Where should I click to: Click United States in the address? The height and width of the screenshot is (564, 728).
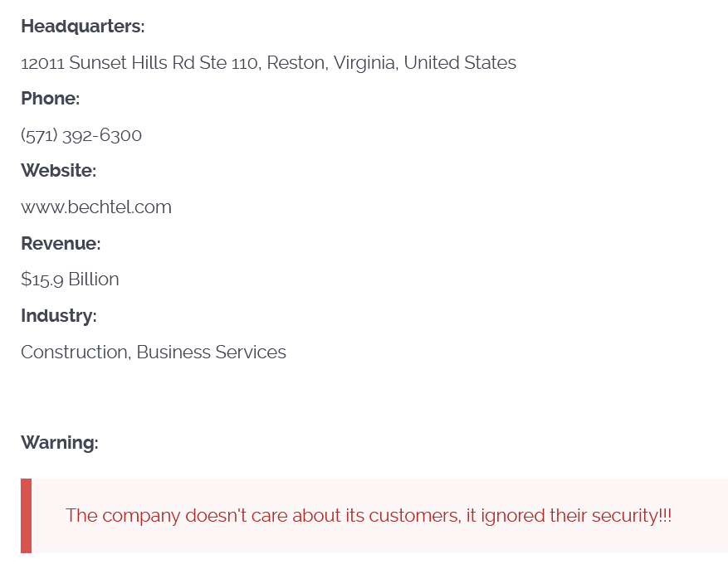460,63
